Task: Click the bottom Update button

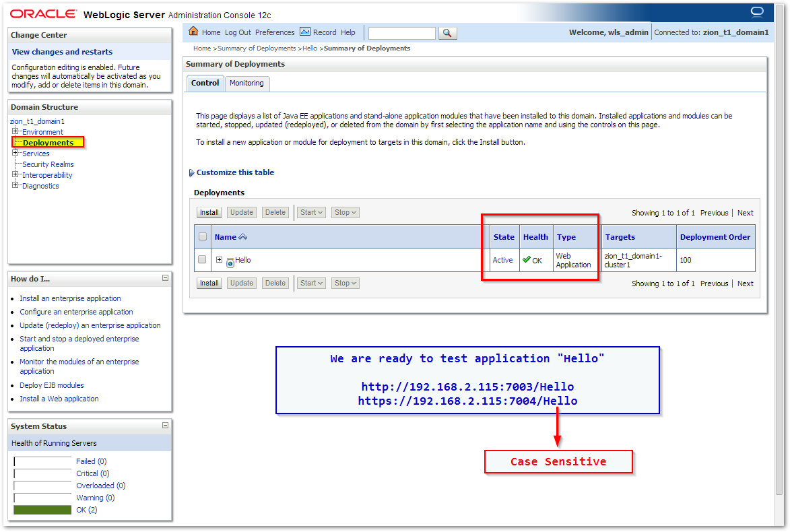Action: [241, 283]
